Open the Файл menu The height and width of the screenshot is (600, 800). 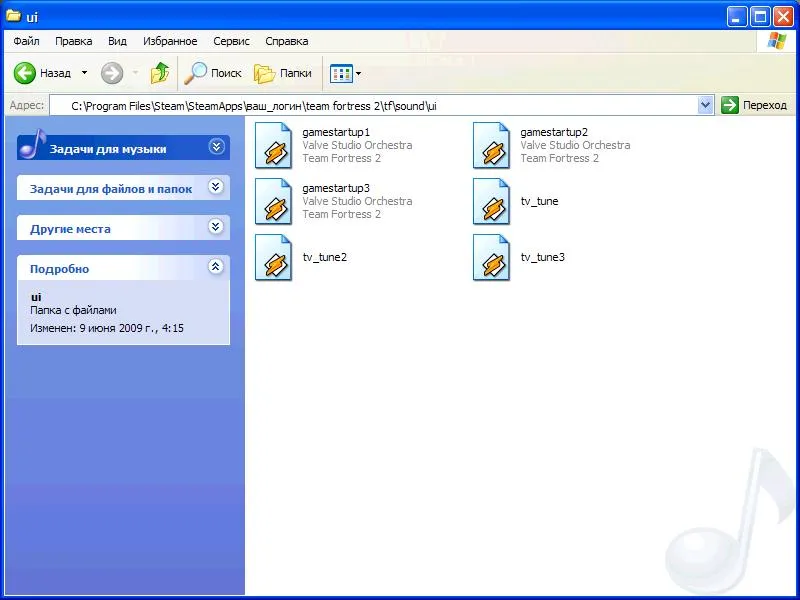(x=26, y=41)
